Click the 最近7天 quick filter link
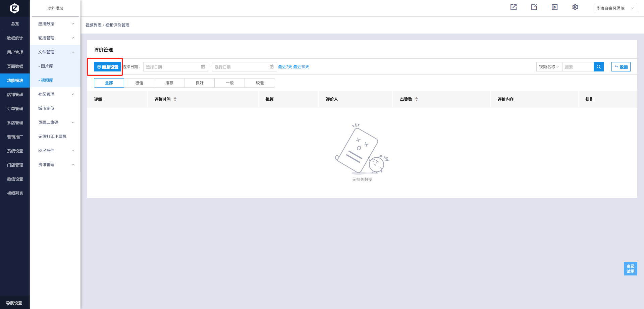Image resolution: width=644 pixels, height=309 pixels. coord(285,67)
